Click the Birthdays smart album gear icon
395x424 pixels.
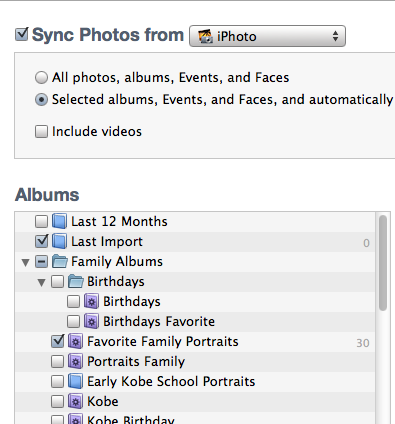tap(91, 301)
